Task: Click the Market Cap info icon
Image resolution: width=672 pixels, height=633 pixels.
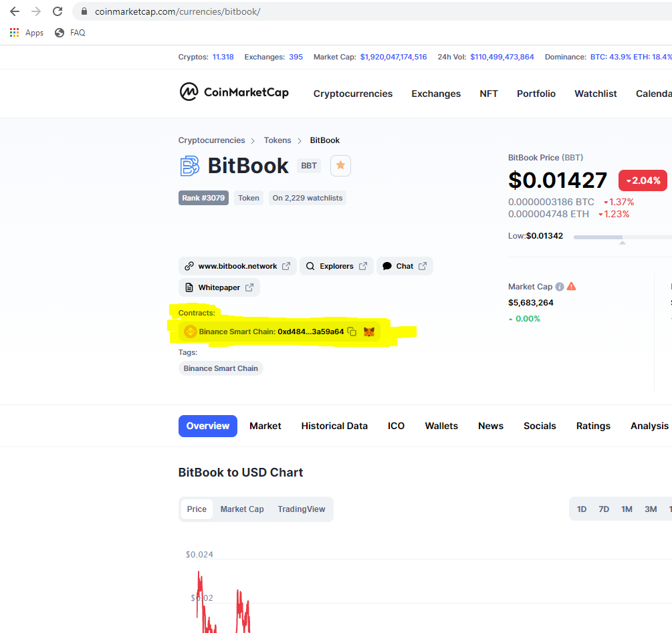Action: click(559, 287)
